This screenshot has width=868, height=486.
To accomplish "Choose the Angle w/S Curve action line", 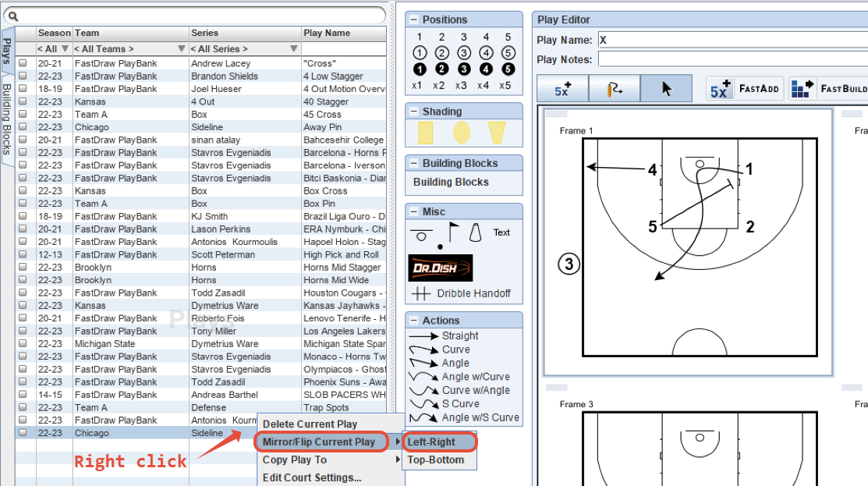I will click(x=464, y=417).
